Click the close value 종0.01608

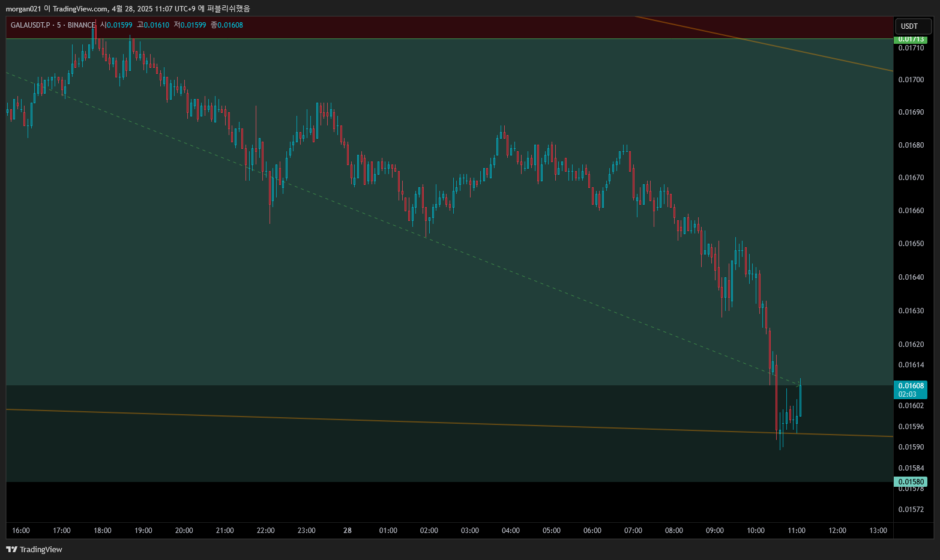tap(227, 25)
